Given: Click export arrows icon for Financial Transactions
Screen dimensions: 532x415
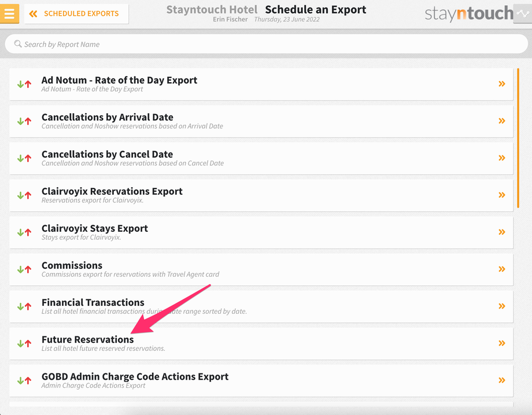Looking at the screenshot, I should click(24, 306).
